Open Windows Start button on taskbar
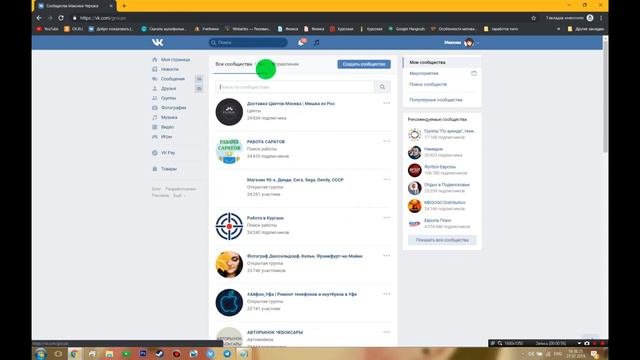This screenshot has height=360, width=640. 41,354
